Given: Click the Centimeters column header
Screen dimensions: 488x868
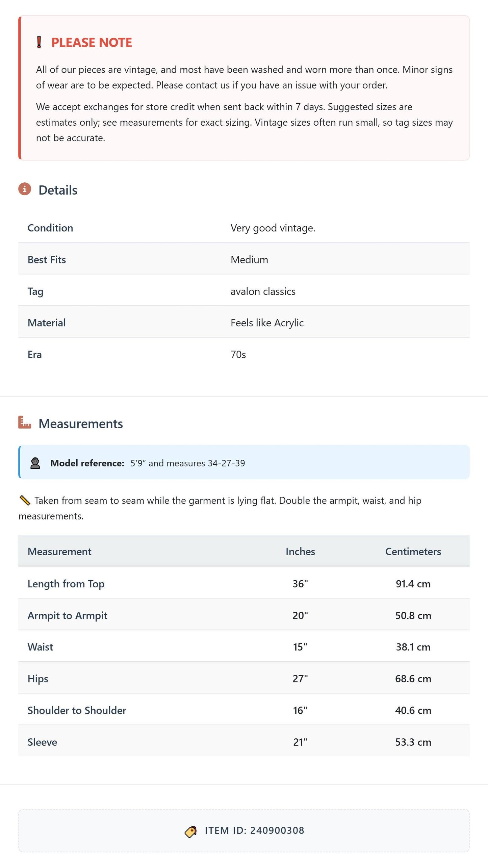Looking at the screenshot, I should tap(413, 552).
